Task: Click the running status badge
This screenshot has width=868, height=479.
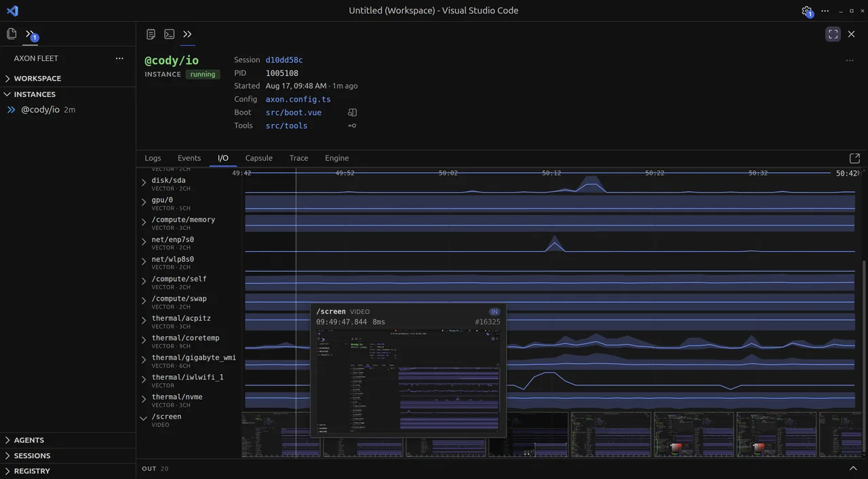Action: point(203,75)
